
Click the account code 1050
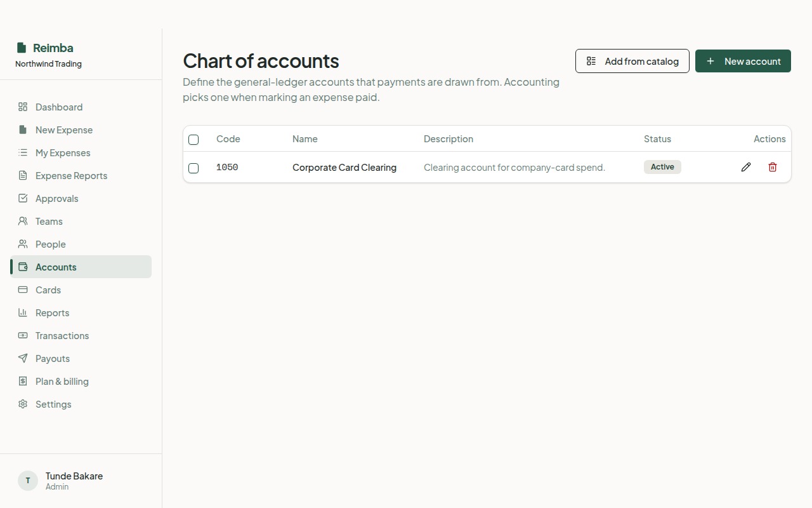tap(227, 167)
